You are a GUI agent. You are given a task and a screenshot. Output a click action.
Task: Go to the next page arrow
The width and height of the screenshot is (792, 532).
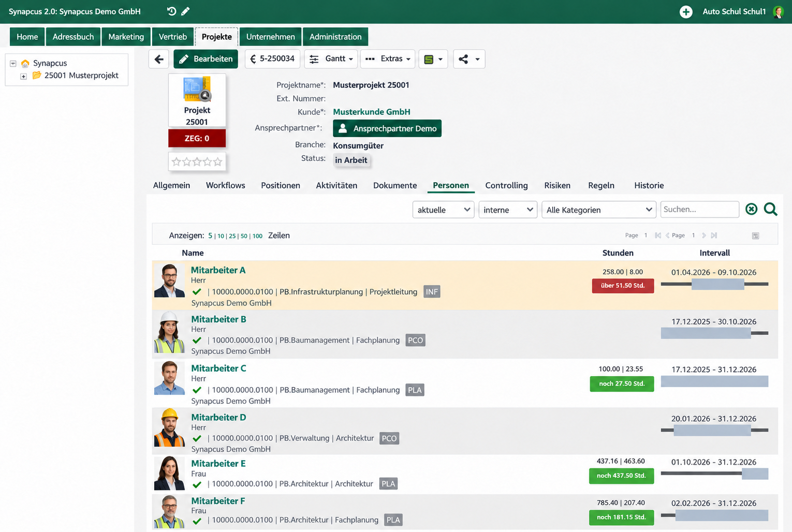tap(703, 235)
